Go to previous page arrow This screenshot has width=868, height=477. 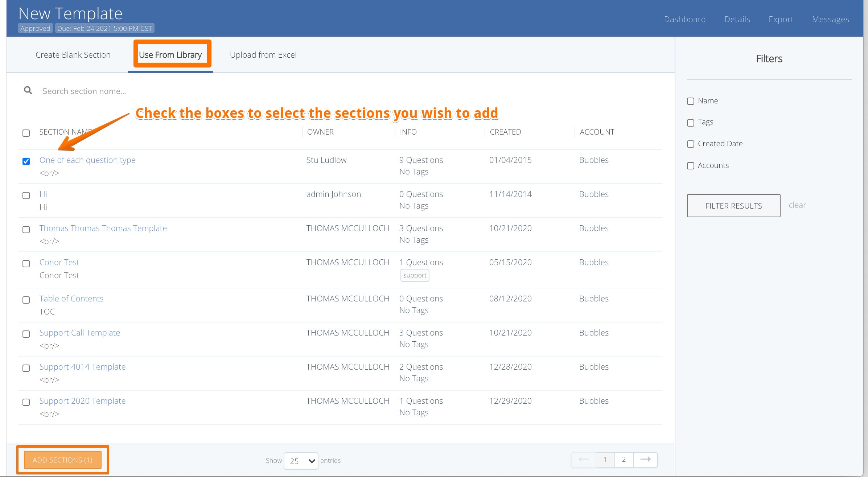point(584,460)
